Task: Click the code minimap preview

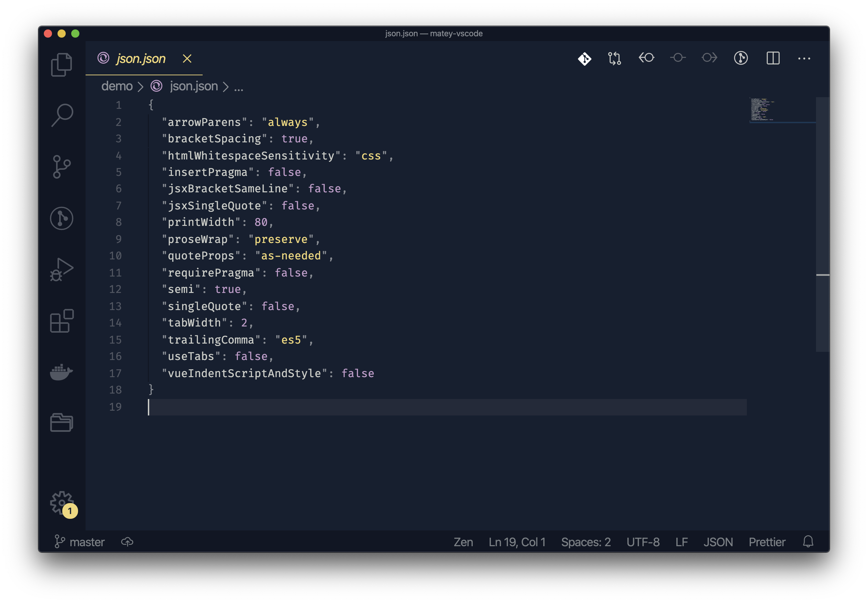Action: point(762,110)
